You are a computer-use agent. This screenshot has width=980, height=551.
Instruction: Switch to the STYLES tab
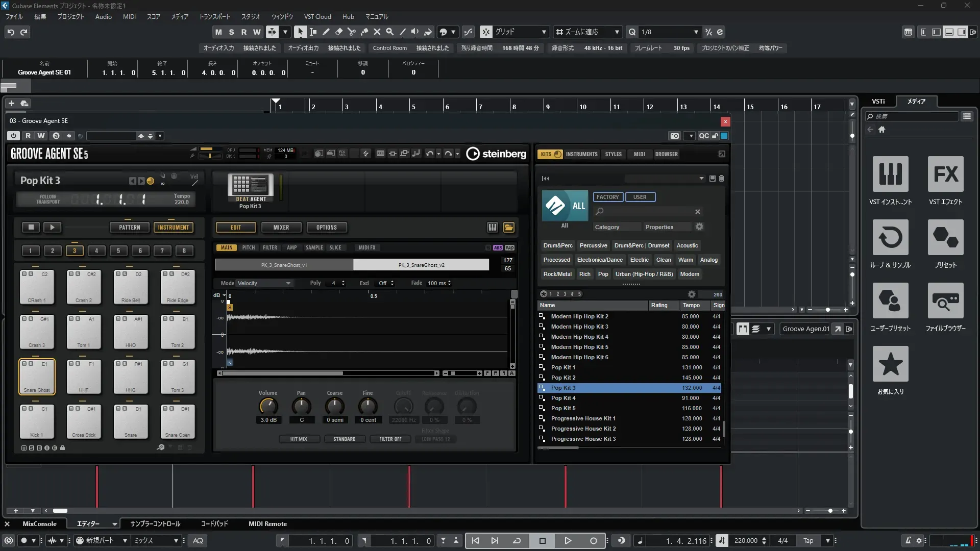click(x=613, y=154)
